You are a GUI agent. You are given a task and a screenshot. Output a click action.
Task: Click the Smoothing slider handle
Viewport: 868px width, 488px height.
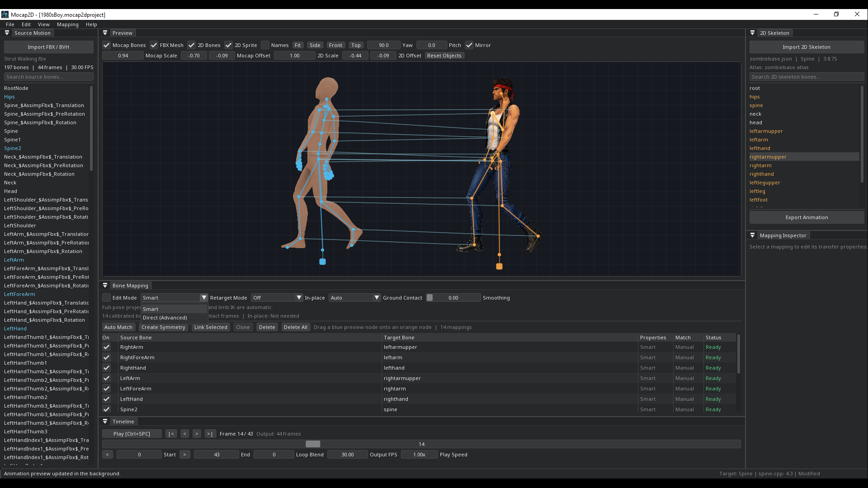click(x=430, y=298)
